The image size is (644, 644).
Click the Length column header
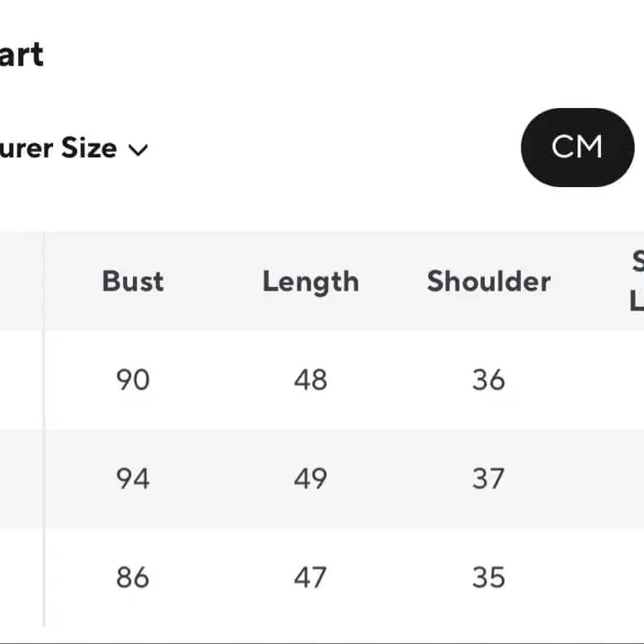(310, 282)
